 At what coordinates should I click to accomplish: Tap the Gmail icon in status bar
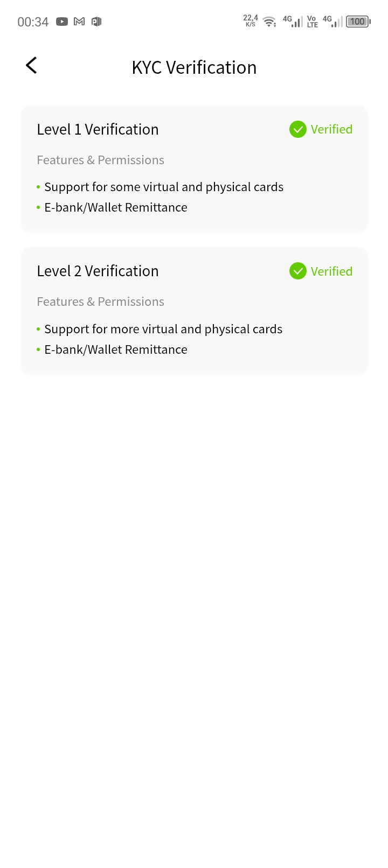79,22
